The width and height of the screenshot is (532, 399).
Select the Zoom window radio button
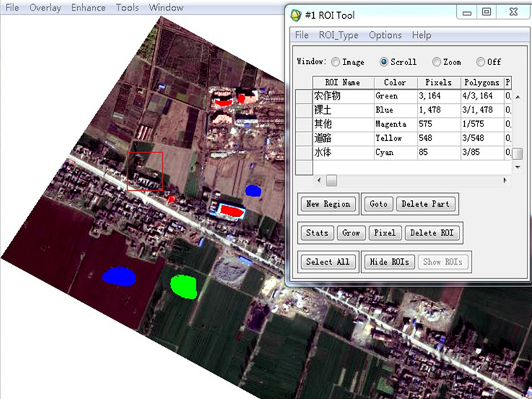[436, 62]
